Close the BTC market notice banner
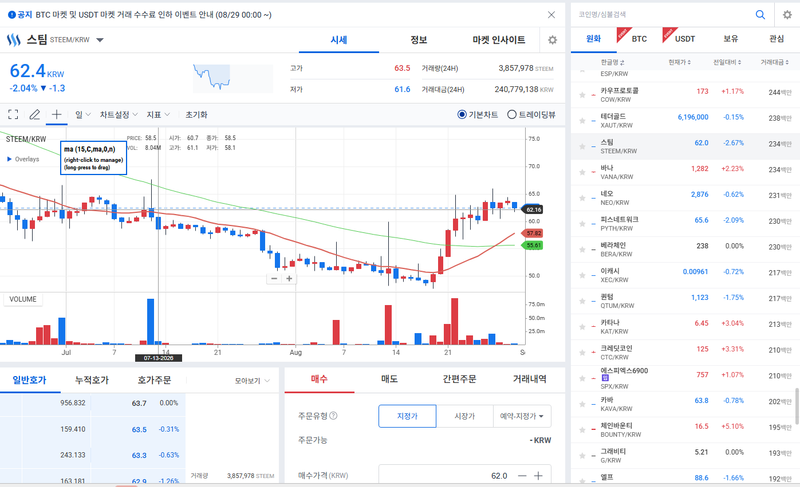 pos(551,15)
